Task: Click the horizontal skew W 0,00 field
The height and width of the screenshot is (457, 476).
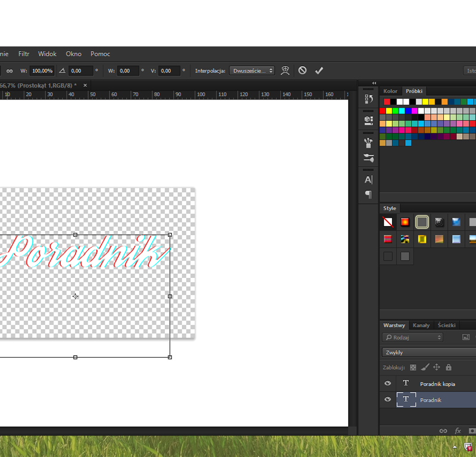Action: (x=128, y=71)
